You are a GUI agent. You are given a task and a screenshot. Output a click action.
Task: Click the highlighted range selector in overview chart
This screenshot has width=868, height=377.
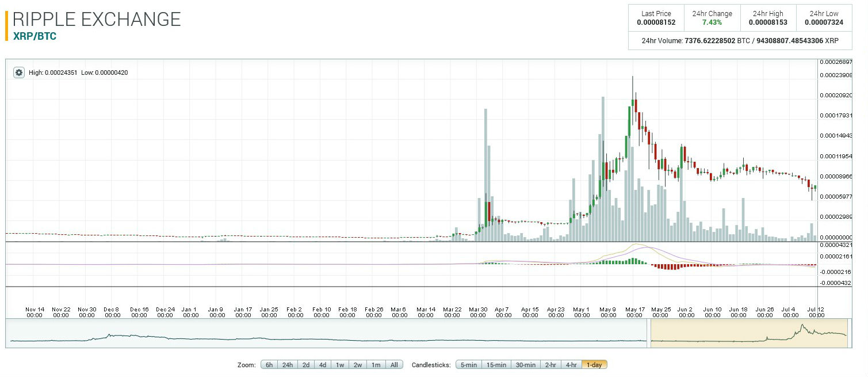(x=750, y=333)
